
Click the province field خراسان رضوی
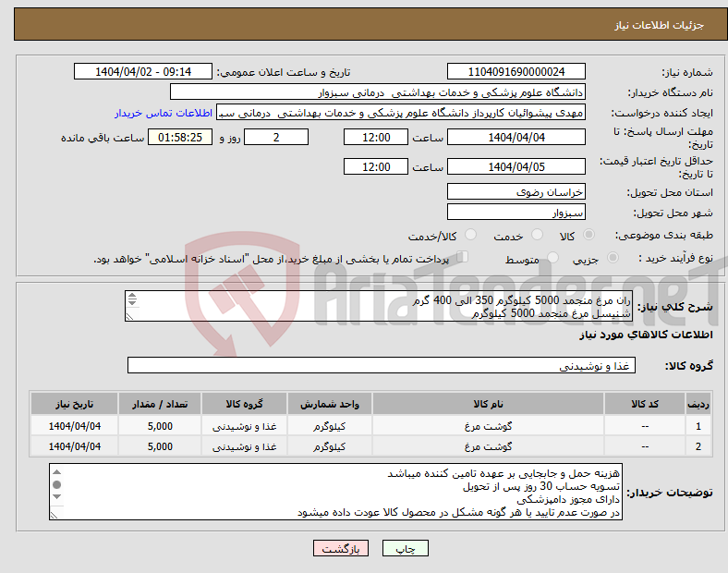516,192
